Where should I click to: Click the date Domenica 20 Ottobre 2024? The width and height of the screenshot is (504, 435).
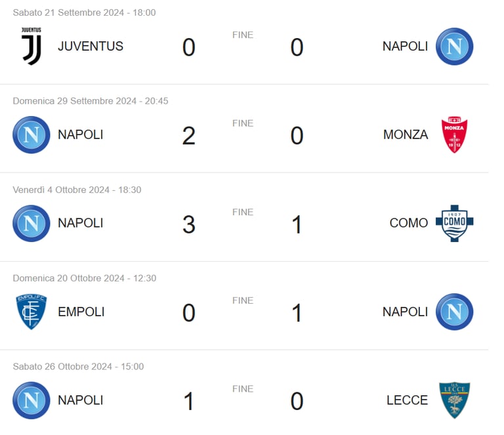point(68,278)
